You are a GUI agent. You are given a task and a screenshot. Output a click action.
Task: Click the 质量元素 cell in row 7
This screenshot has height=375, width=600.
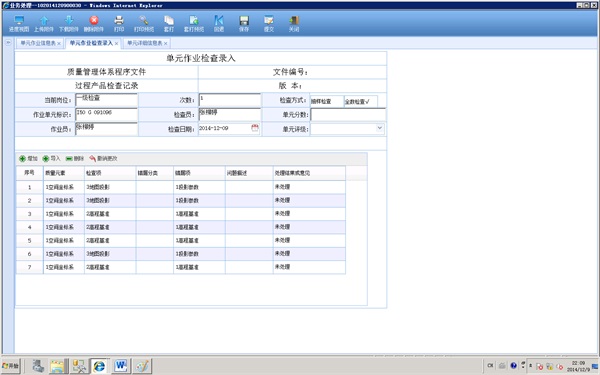click(x=64, y=267)
